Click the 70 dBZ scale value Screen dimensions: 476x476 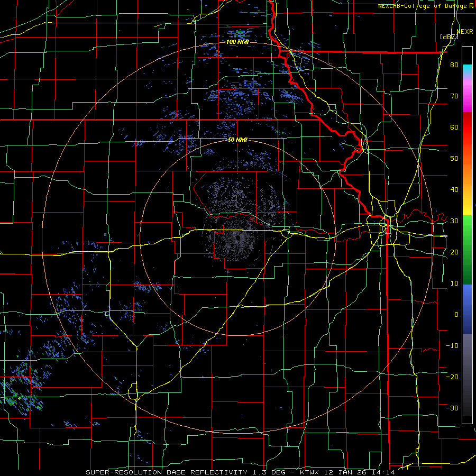(x=454, y=96)
